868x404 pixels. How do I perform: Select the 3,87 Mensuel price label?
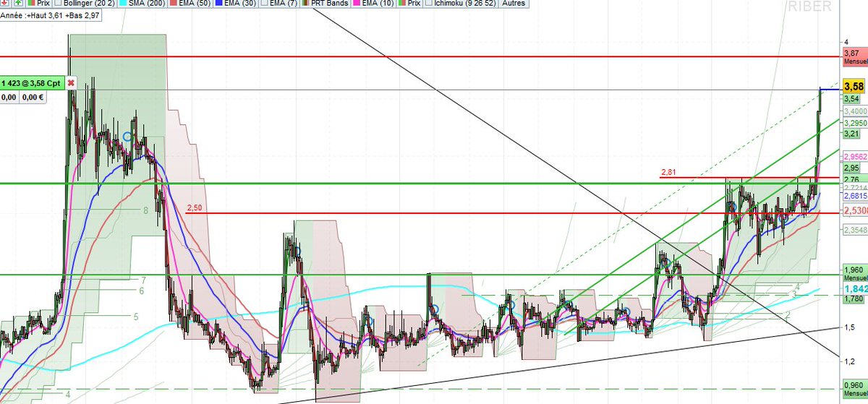855,57
